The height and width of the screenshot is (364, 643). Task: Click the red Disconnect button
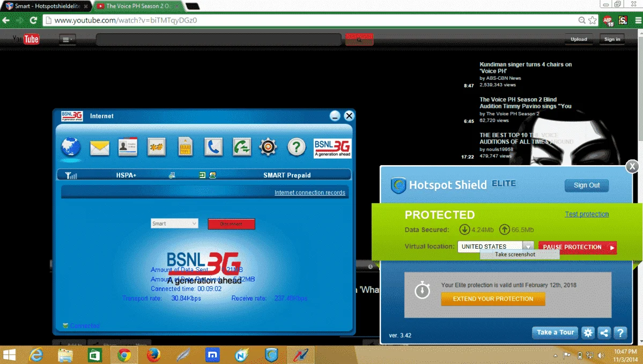coord(231,224)
